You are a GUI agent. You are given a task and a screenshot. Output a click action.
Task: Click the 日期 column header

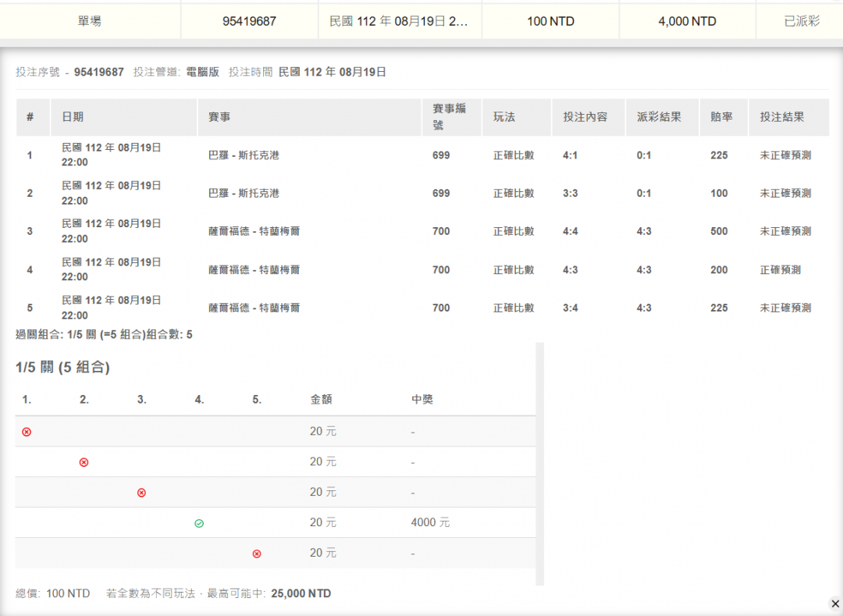point(123,116)
